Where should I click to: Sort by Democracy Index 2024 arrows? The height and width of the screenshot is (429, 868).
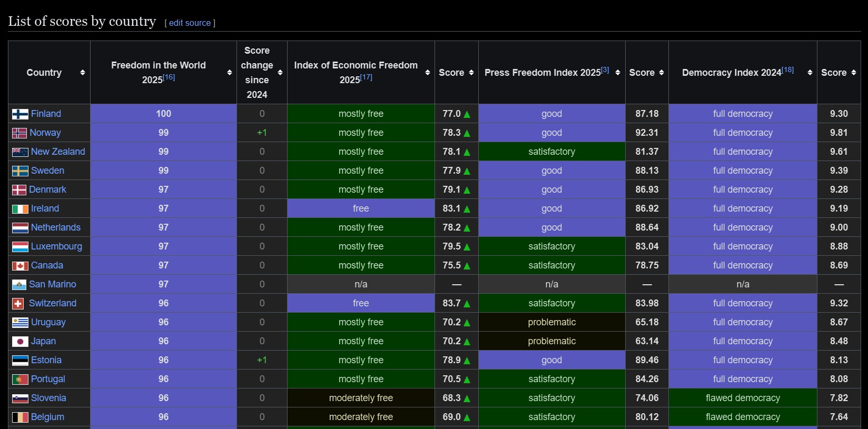[810, 73]
